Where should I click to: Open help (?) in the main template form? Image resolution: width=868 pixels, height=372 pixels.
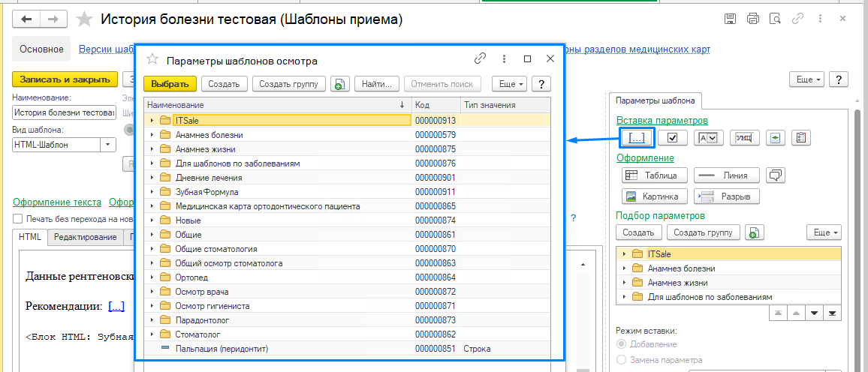839,79
